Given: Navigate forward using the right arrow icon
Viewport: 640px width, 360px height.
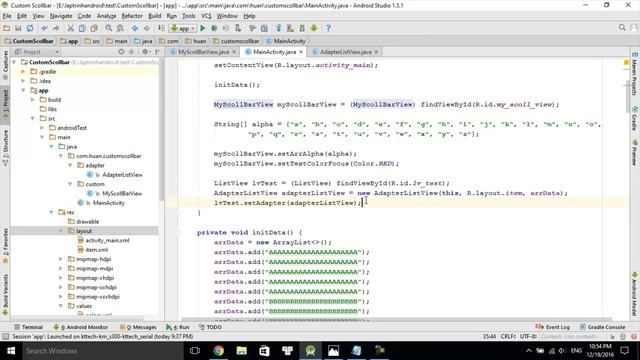Looking at the screenshot, I should 147,28.
